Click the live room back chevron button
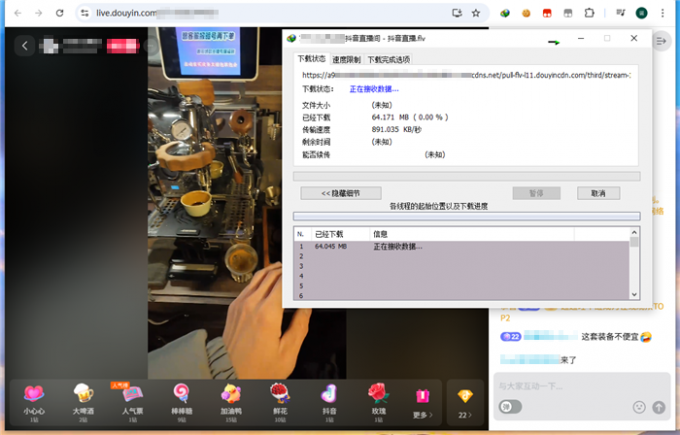This screenshot has height=435, width=680. pyautogui.click(x=25, y=46)
